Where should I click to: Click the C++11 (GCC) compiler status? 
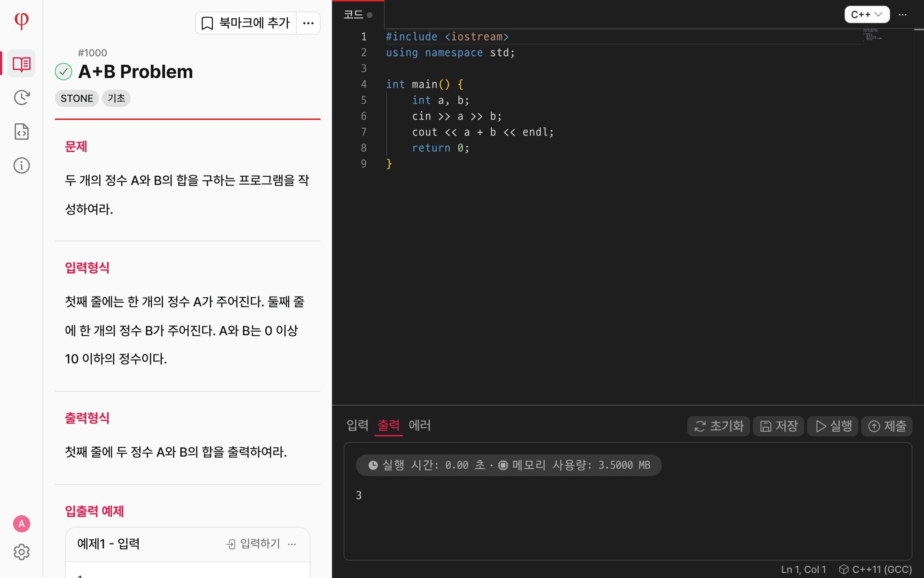(x=875, y=569)
